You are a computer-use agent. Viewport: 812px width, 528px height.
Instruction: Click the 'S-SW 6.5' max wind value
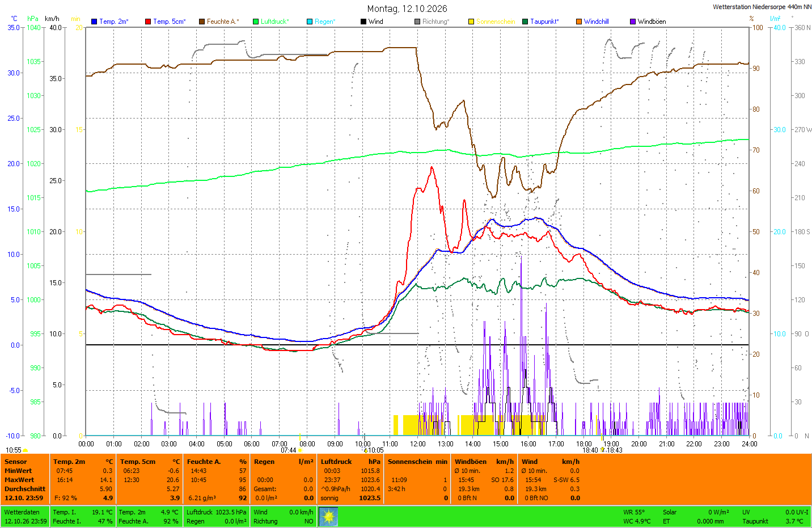[566, 480]
